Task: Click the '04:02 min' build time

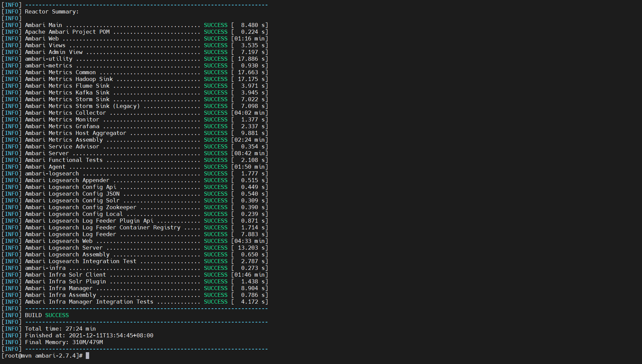Action: 250,113
